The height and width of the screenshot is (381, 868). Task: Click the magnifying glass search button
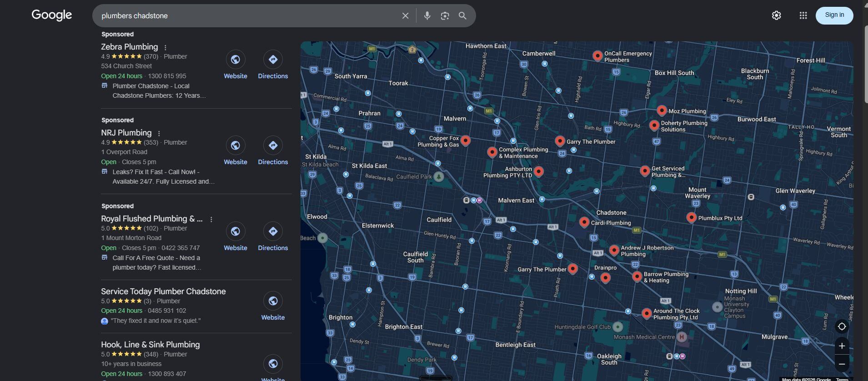[462, 16]
